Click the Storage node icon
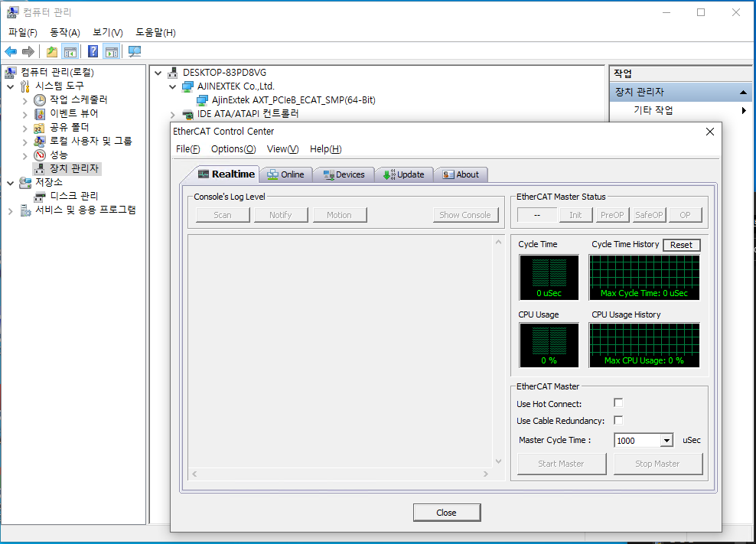This screenshot has width=756, height=544. pyautogui.click(x=25, y=183)
